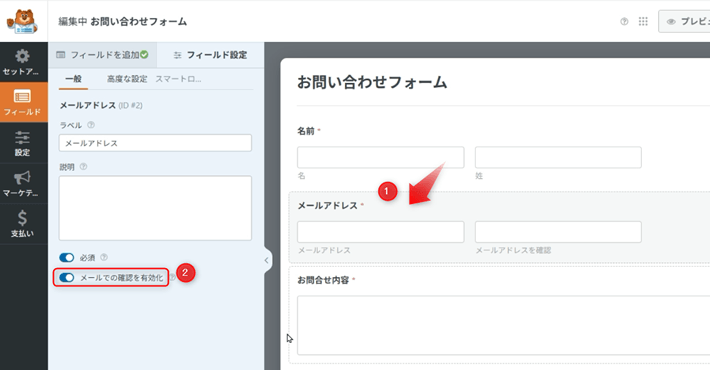Viewport: 710px width, 370px height.
Task: Select the 名前 field label in preview
Action: (306, 131)
